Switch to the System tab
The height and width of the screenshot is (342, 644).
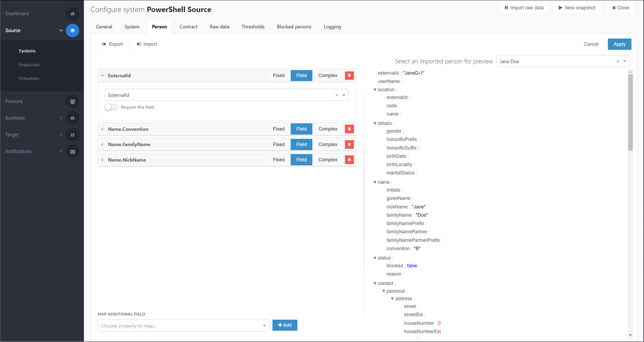point(132,27)
